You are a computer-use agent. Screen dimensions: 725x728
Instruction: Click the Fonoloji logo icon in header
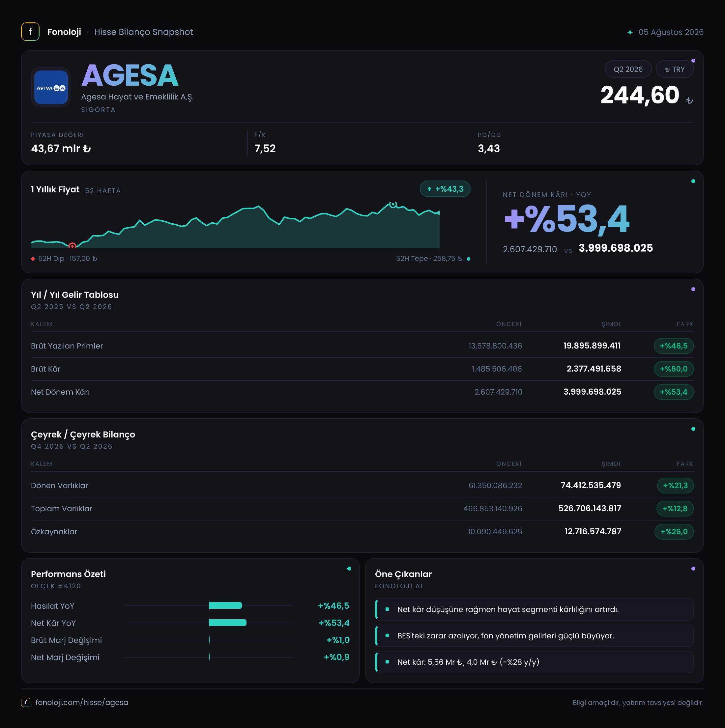[30, 32]
